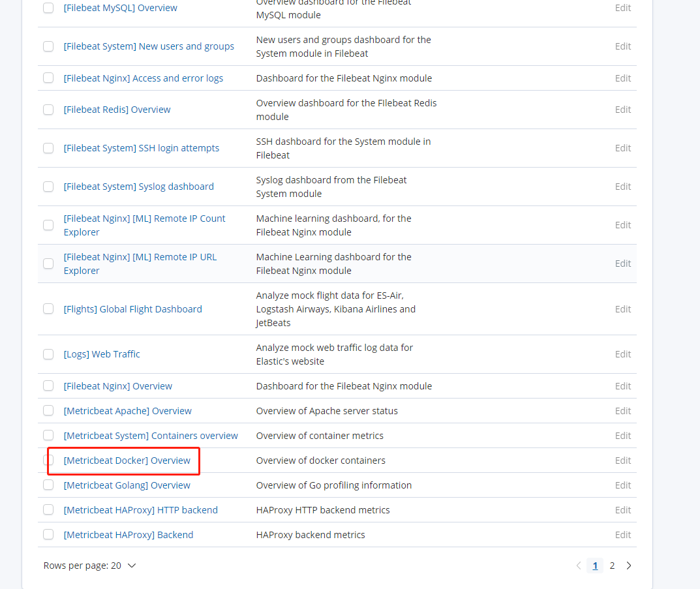Edit the Metricbeat HAProxy Backend dashboard
This screenshot has width=700, height=589.
623,535
